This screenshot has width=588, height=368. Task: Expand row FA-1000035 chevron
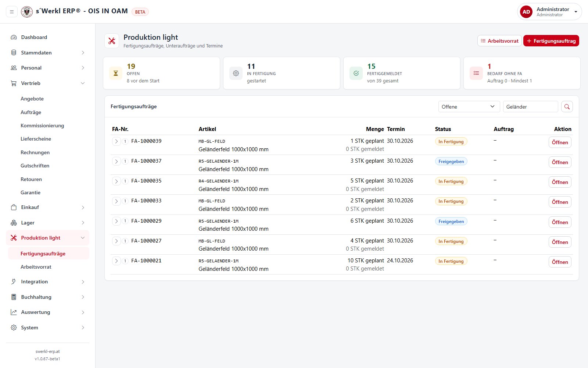click(x=116, y=181)
